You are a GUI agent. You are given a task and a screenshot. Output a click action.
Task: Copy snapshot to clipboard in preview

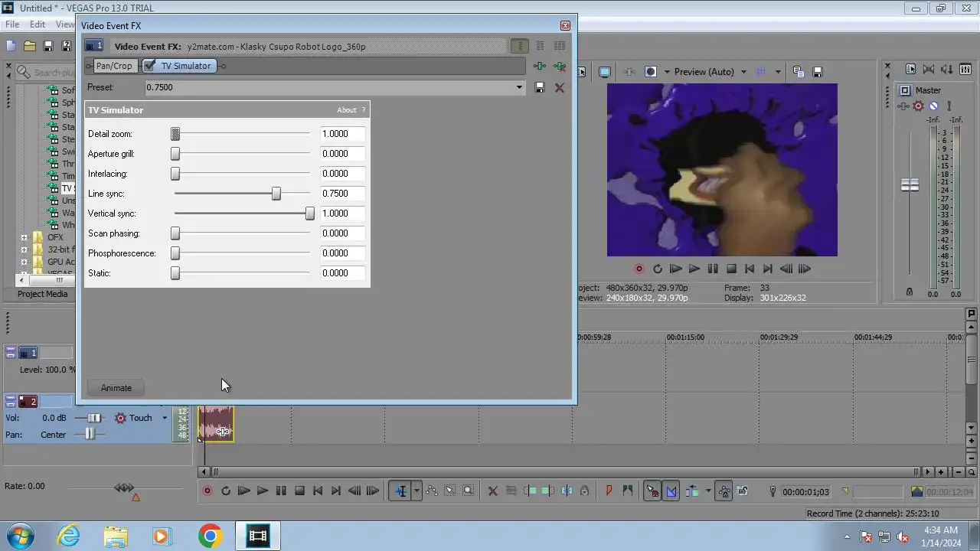coord(799,72)
